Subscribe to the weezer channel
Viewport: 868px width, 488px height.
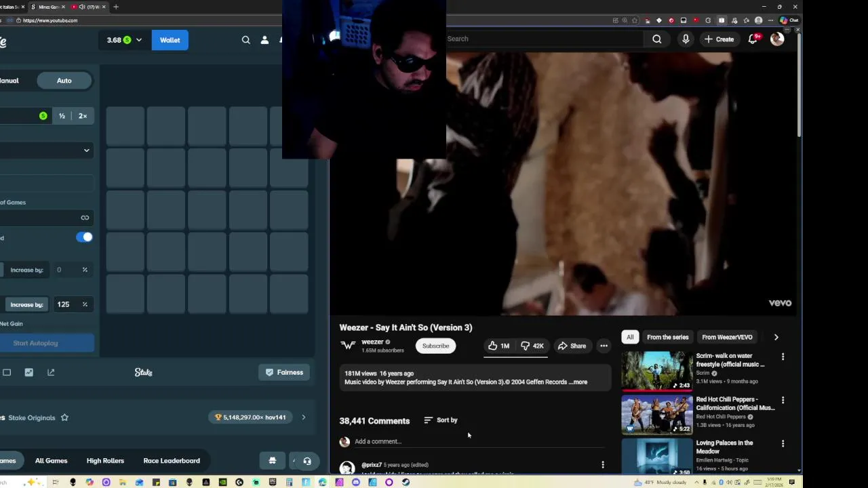[x=435, y=346]
